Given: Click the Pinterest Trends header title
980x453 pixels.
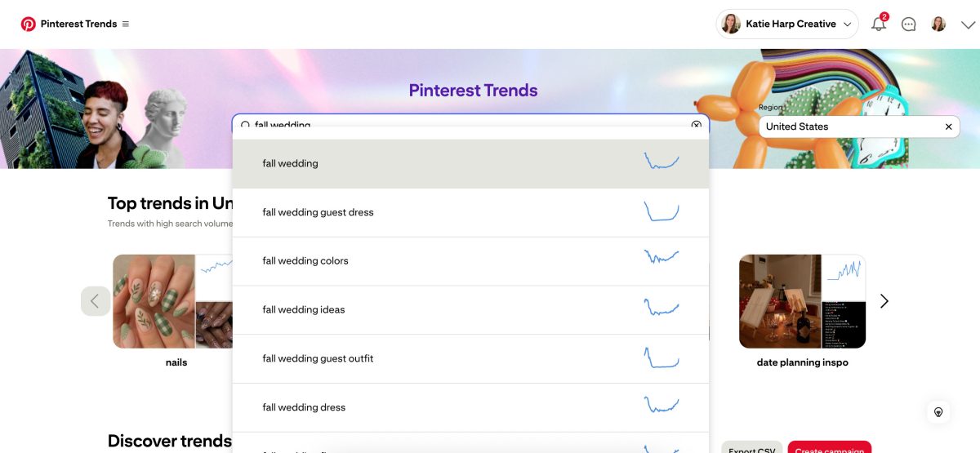Looking at the screenshot, I should click(x=79, y=24).
